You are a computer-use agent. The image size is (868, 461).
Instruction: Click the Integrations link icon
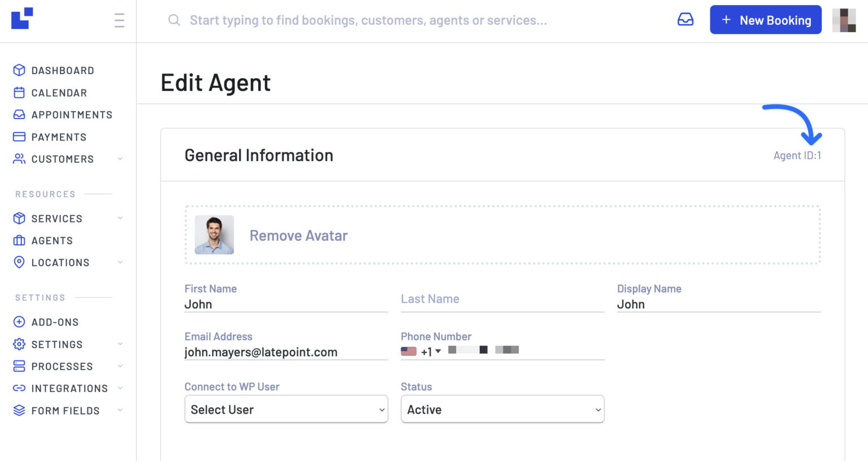[x=19, y=388]
